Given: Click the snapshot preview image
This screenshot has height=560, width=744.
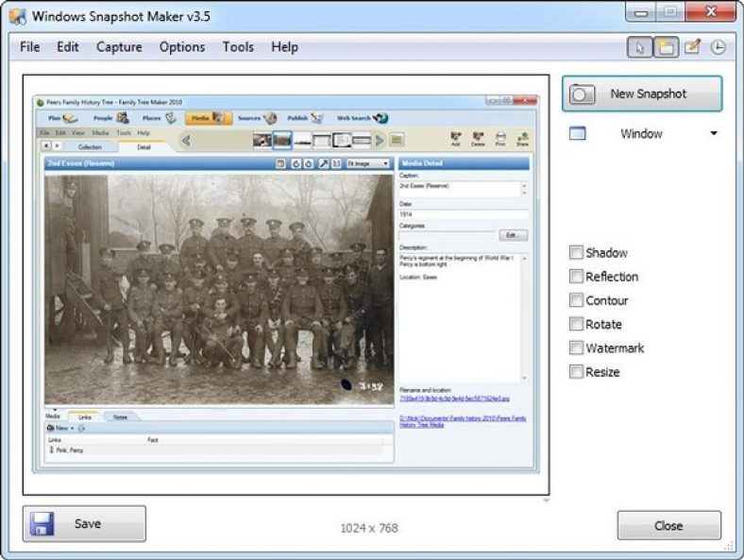Looking at the screenshot, I should pos(286,285).
